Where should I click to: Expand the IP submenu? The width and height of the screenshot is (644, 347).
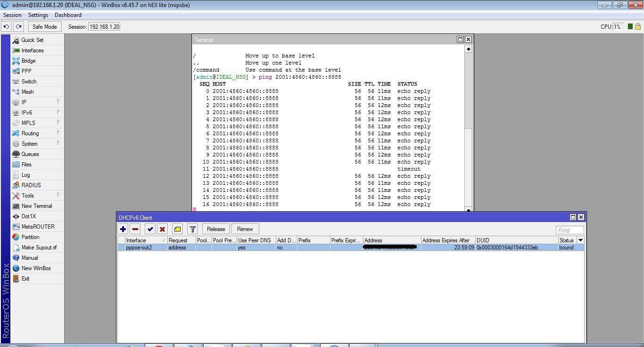click(37, 102)
